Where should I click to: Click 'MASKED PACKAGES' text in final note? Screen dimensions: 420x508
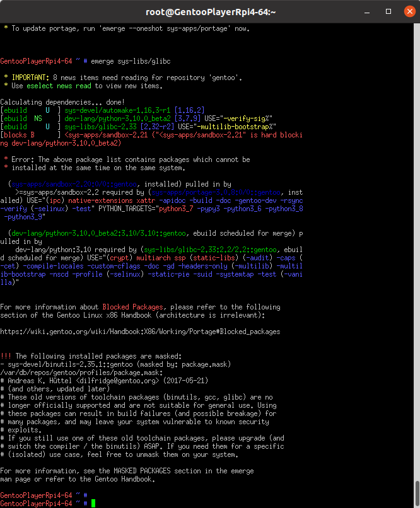pyautogui.click(x=142, y=471)
